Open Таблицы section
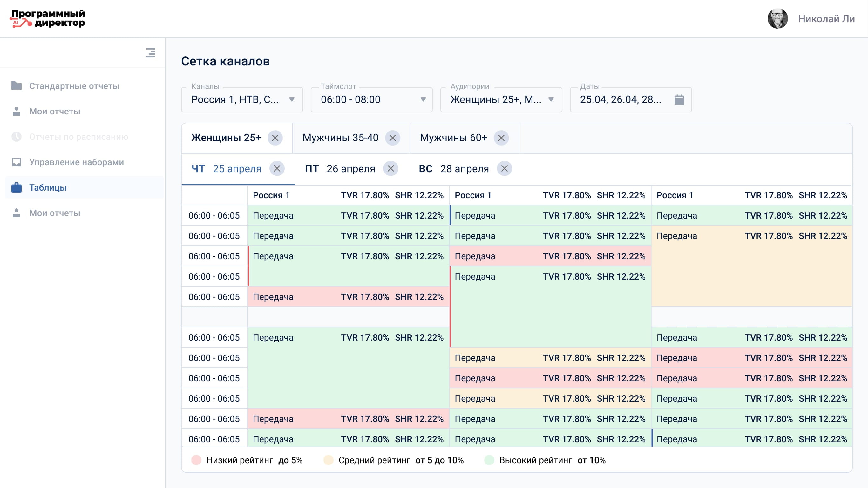Image resolution: width=868 pixels, height=488 pixels. 48,187
